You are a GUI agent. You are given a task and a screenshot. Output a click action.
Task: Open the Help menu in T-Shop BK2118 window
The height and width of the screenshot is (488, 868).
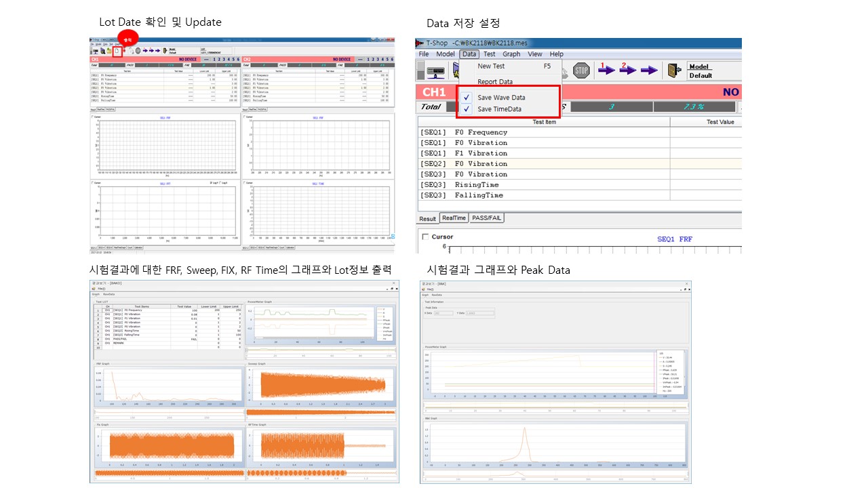(x=557, y=54)
